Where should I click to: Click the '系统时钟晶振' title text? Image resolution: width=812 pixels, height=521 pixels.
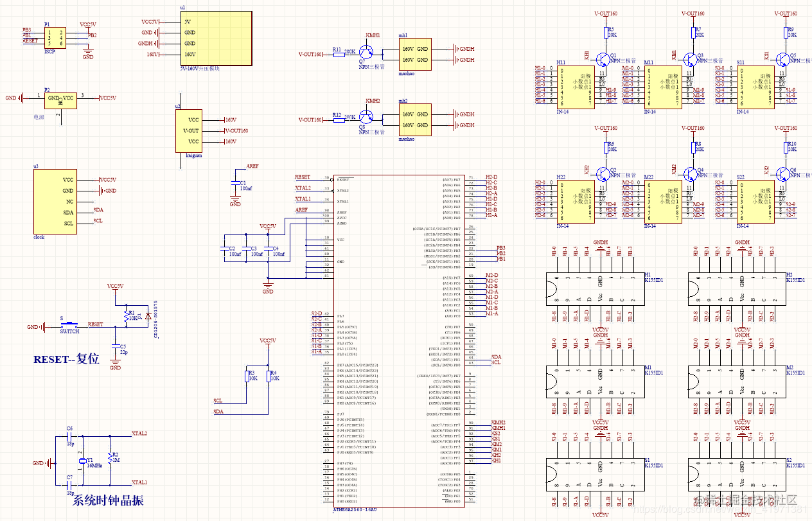pos(108,500)
